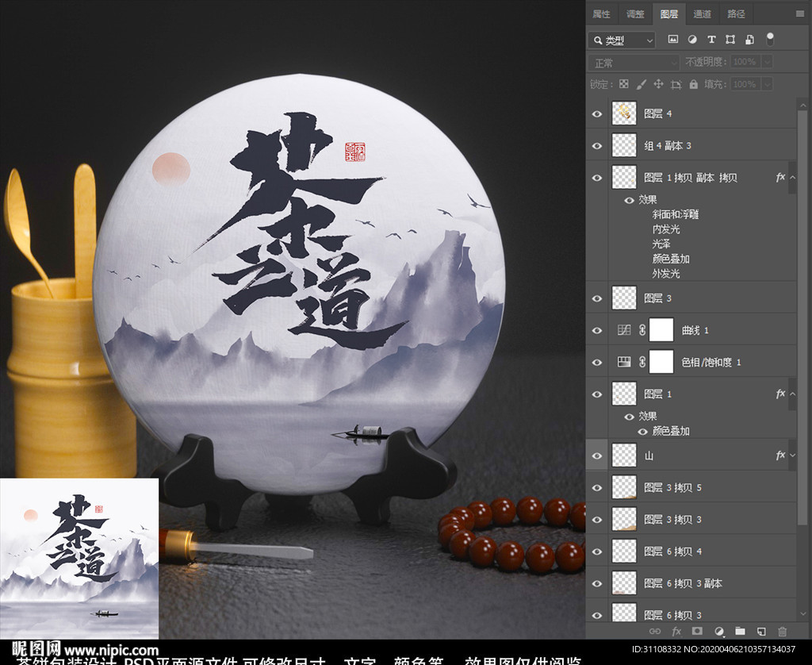This screenshot has width=812, height=665.
Task: Click the create new layer icon
Action: (x=761, y=632)
